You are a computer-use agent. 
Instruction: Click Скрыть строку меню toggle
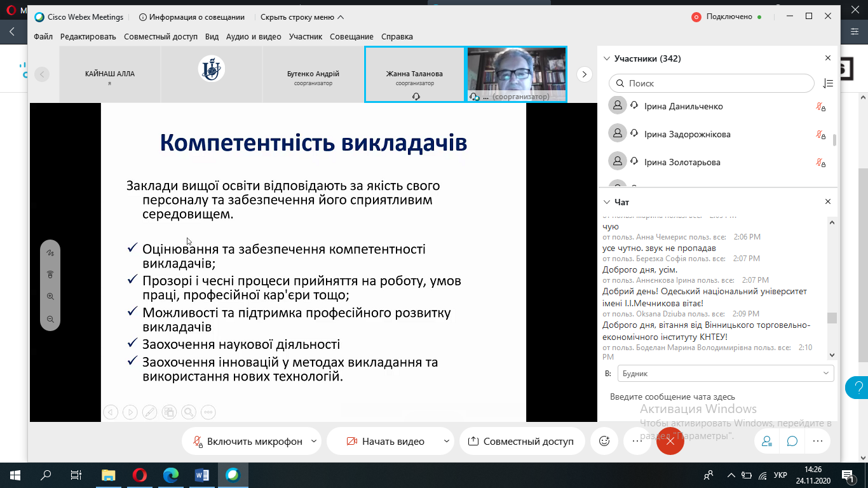[302, 17]
